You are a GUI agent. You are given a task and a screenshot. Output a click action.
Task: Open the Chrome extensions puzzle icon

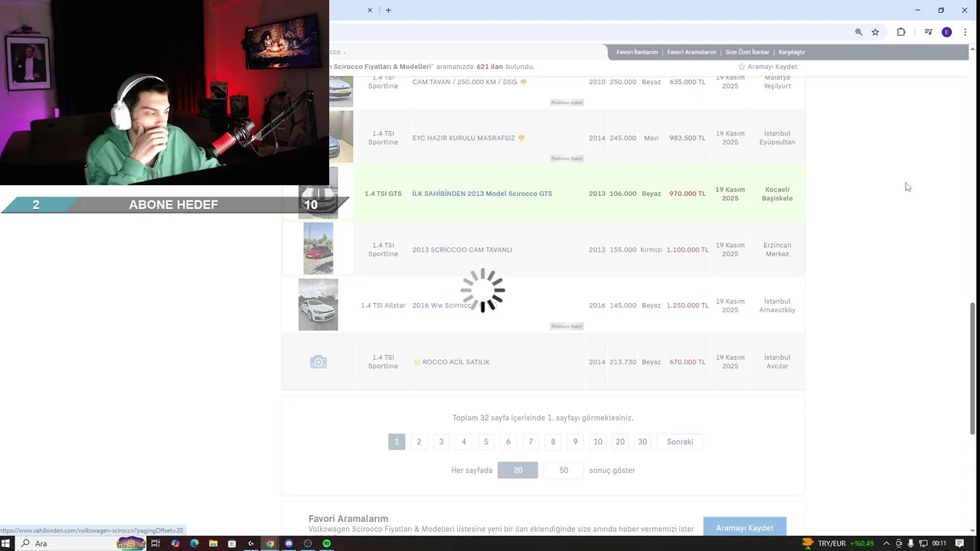click(901, 32)
